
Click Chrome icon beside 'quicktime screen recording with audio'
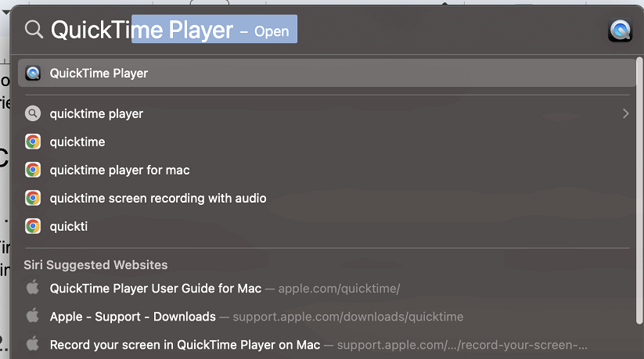(33, 198)
